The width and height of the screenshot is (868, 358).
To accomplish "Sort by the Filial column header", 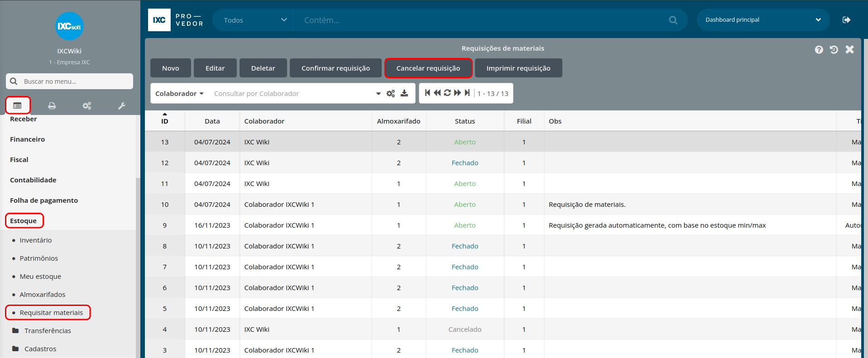I will pos(524,121).
